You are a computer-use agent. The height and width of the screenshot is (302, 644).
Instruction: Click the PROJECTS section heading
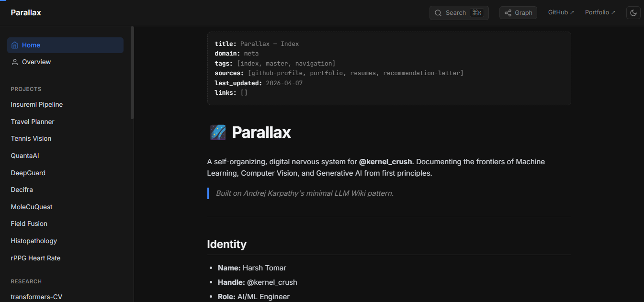[26, 89]
